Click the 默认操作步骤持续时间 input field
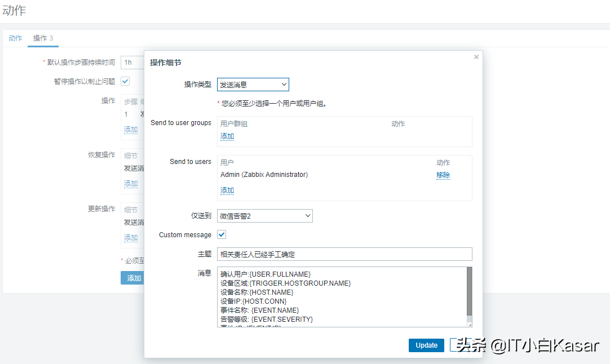610x364 pixels. point(132,63)
